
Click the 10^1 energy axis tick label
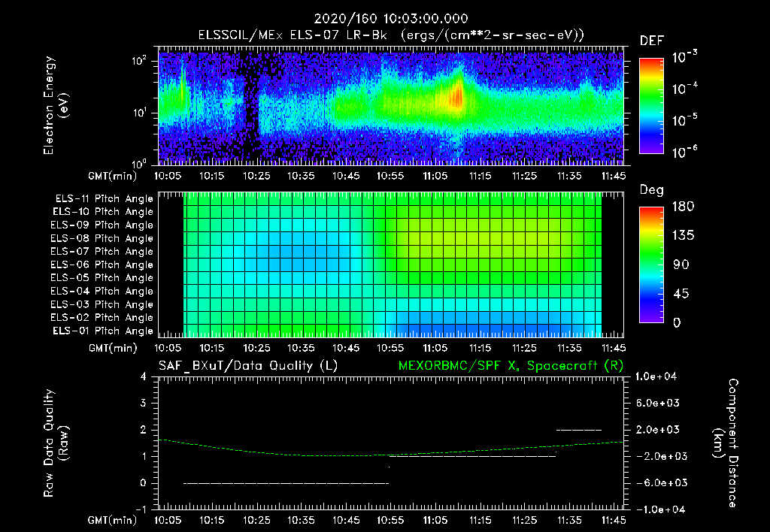click(139, 113)
